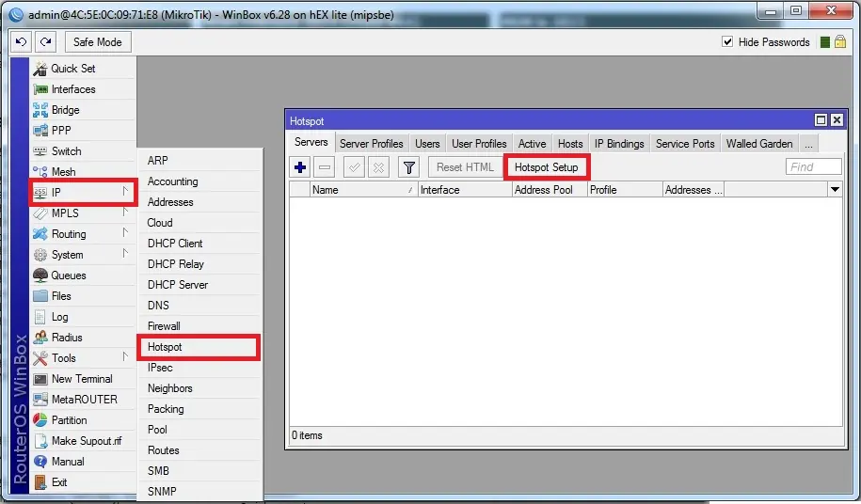Expand the IP submenu

click(x=84, y=193)
